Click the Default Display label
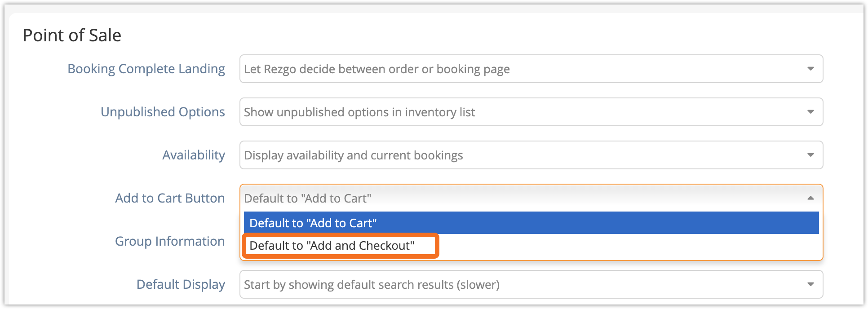This screenshot has height=309, width=868. [181, 284]
